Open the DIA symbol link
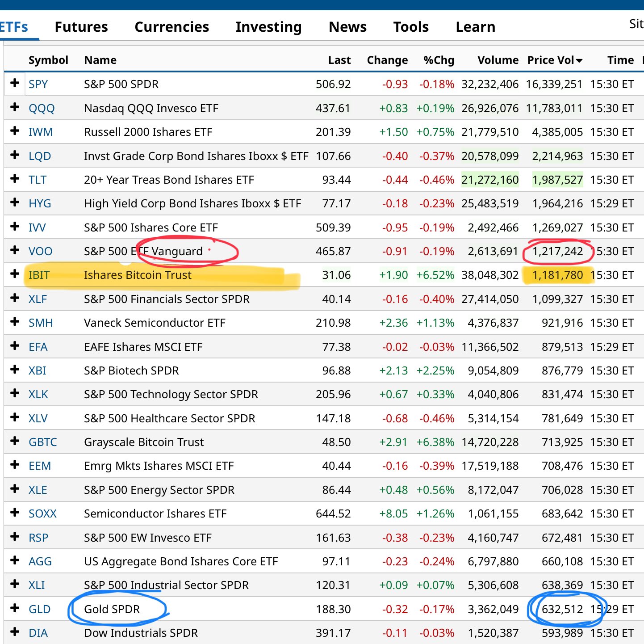The image size is (644, 644). pyautogui.click(x=38, y=633)
